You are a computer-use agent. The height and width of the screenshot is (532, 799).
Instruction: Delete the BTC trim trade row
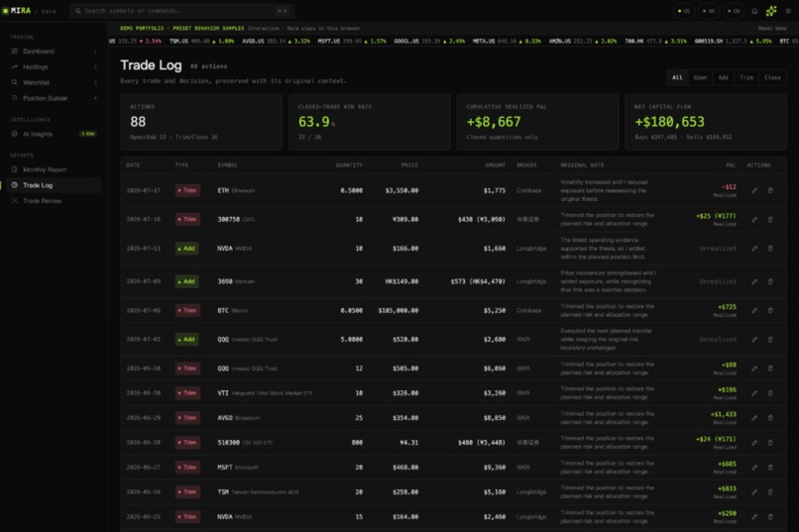pos(770,310)
